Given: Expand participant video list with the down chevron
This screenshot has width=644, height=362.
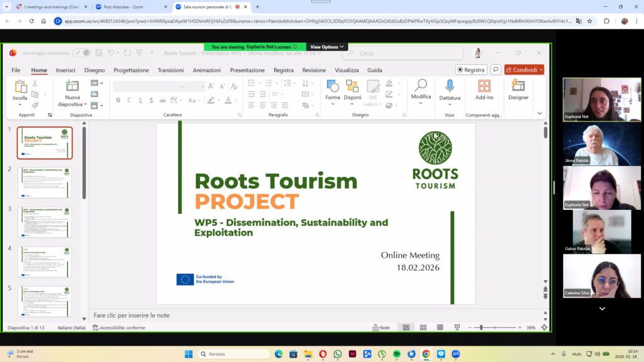Looking at the screenshot, I should [602, 309].
